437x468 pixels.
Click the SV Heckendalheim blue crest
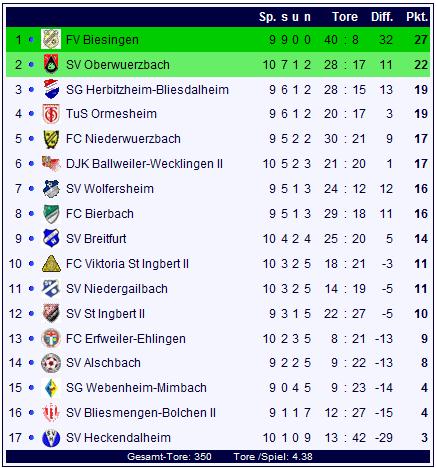point(51,438)
